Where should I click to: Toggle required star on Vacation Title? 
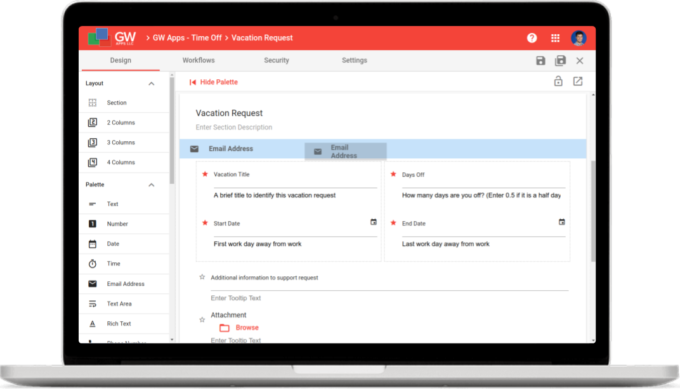(205, 174)
